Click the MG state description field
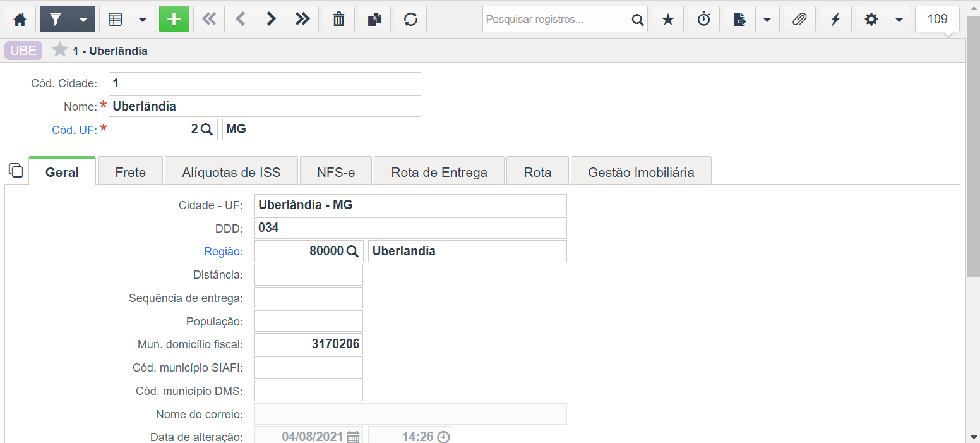 [321, 130]
